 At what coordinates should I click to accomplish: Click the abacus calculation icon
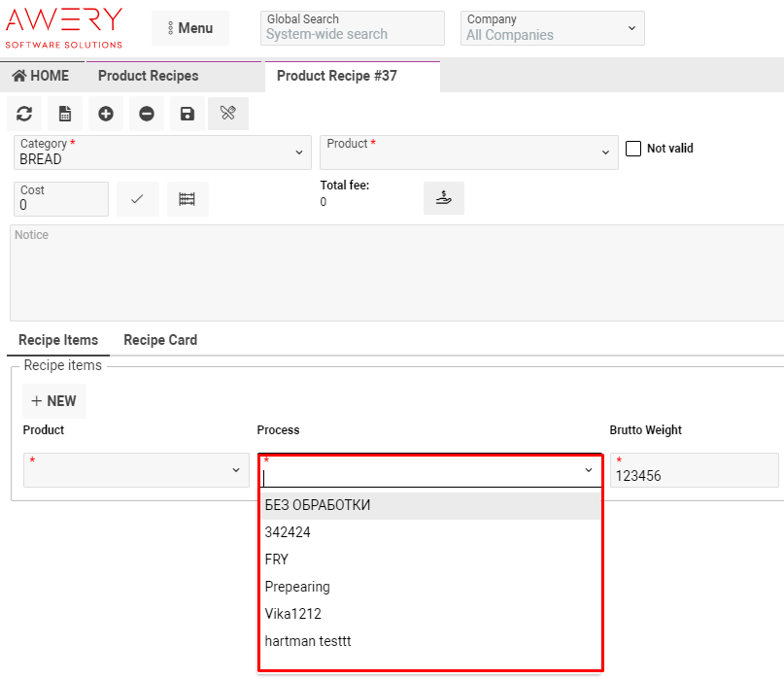pyautogui.click(x=187, y=198)
